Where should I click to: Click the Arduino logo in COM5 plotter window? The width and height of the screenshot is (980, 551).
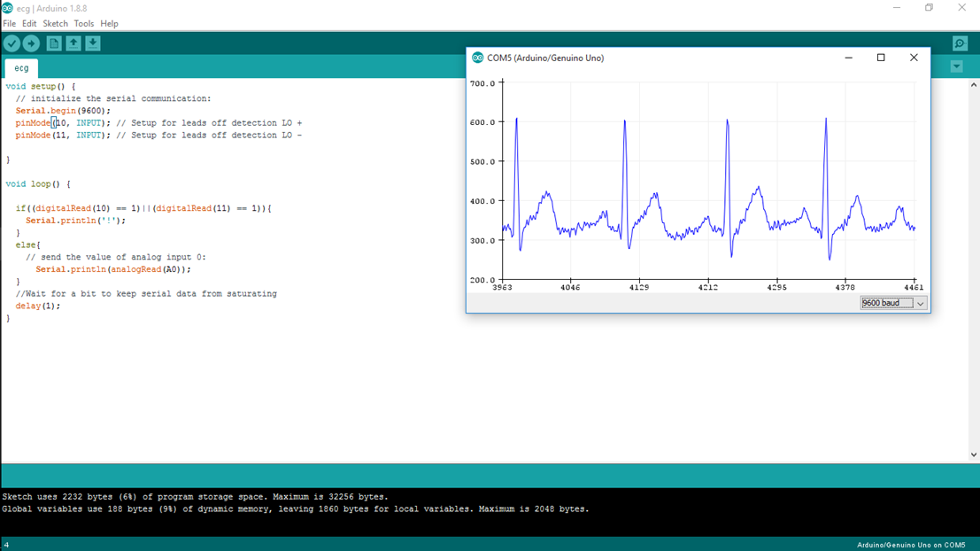477,58
